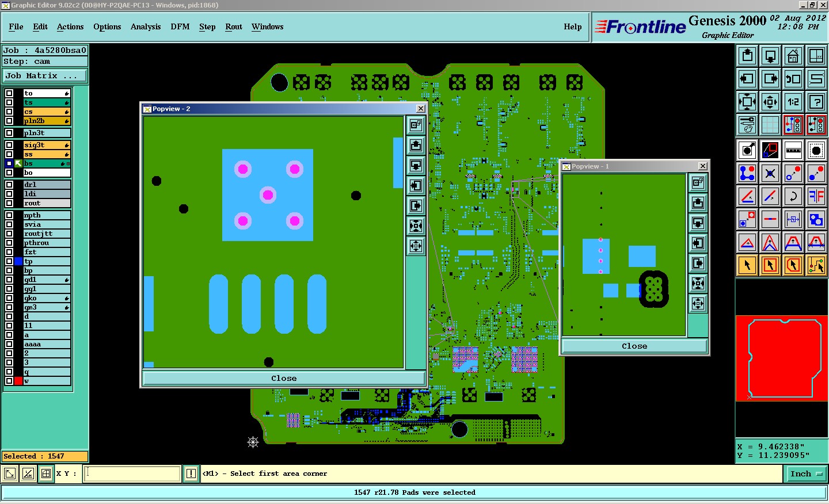Select the 'pthrou' layer name

click(x=47, y=243)
